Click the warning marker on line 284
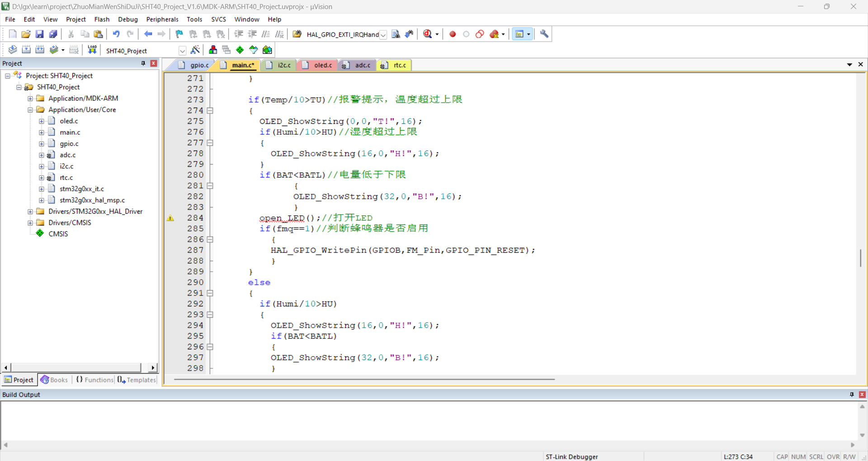This screenshot has height=461, width=868. pyautogui.click(x=170, y=218)
